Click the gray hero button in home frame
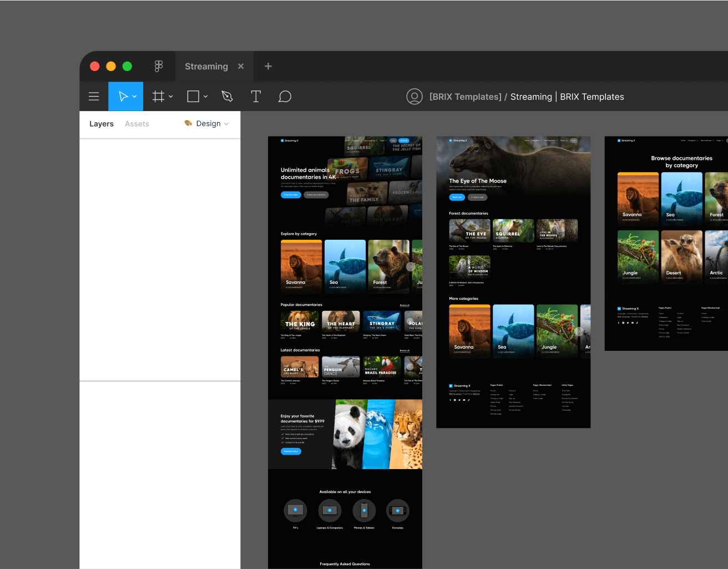Screen dimensions: 728x569 (316, 195)
